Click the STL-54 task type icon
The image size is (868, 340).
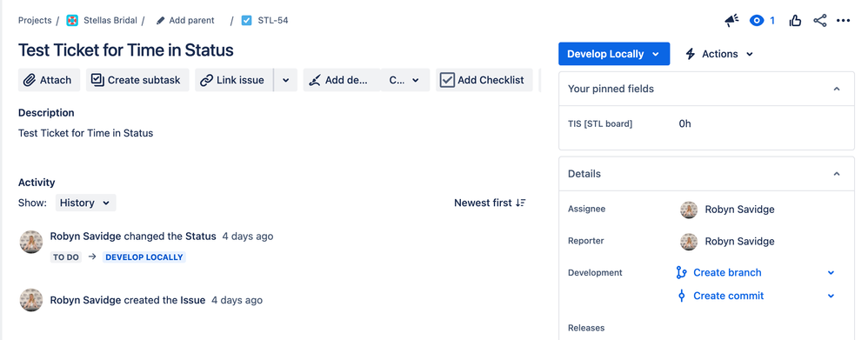pyautogui.click(x=247, y=21)
